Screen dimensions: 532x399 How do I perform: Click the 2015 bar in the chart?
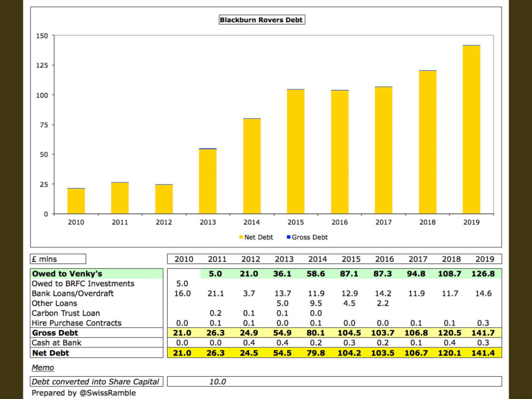tap(296, 152)
